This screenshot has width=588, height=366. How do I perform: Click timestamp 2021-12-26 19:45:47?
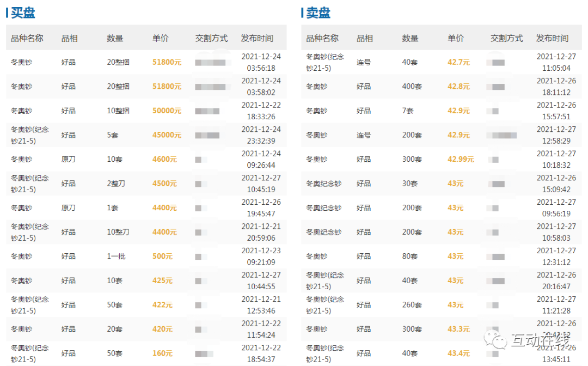(261, 208)
